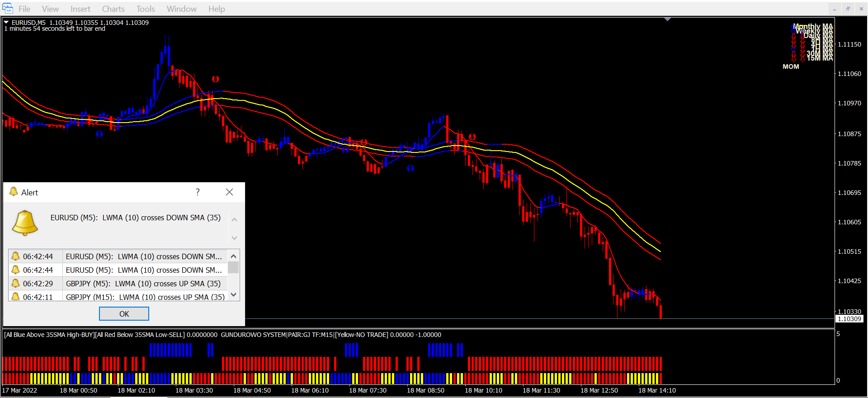Open the Tools menu
Image resolution: width=868 pixels, height=398 pixels.
click(146, 9)
